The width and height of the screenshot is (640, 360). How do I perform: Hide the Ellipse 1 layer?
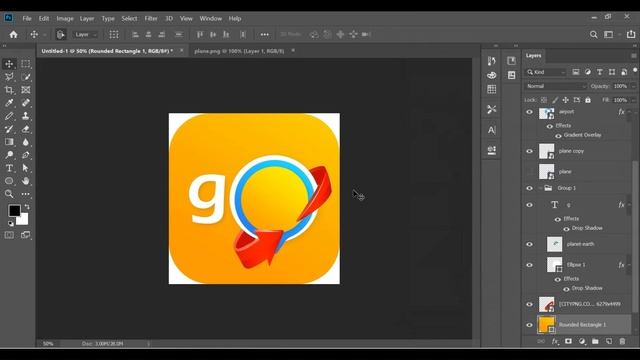click(x=529, y=265)
